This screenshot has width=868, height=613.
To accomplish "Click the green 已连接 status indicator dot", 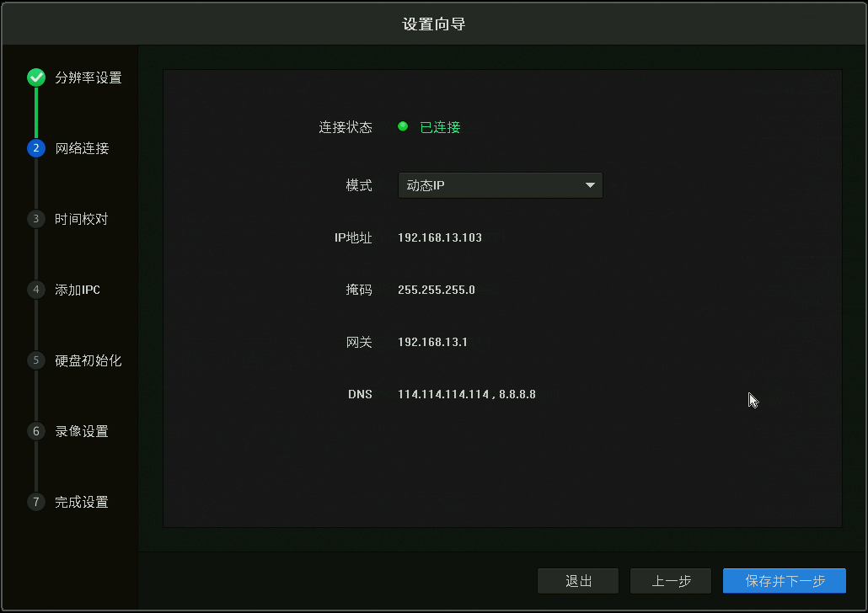I will (403, 127).
